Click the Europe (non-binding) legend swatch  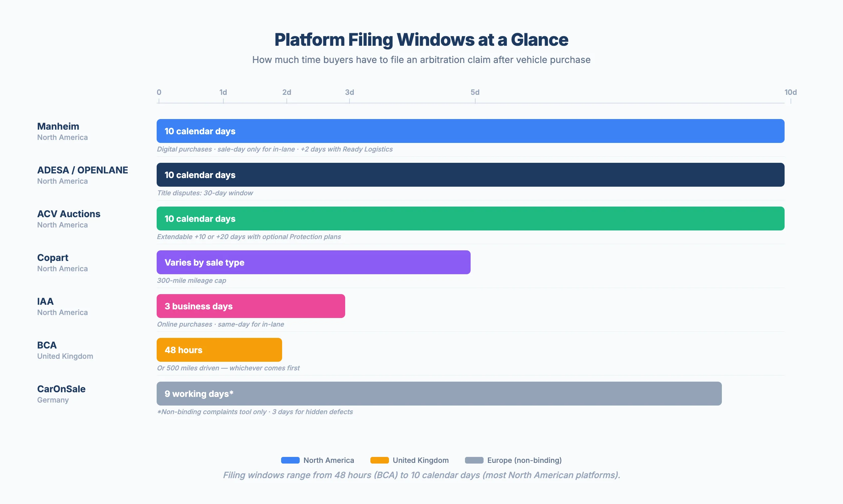[x=474, y=460]
